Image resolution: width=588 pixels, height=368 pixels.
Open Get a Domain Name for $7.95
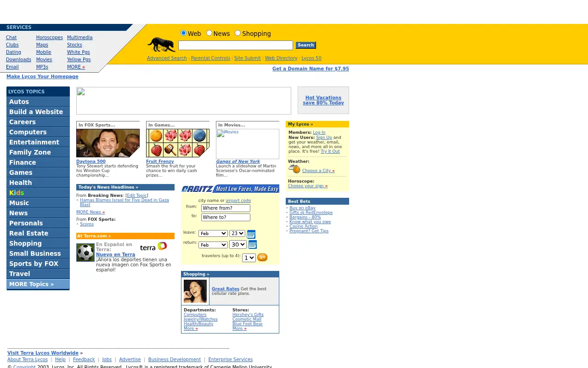pos(311,69)
